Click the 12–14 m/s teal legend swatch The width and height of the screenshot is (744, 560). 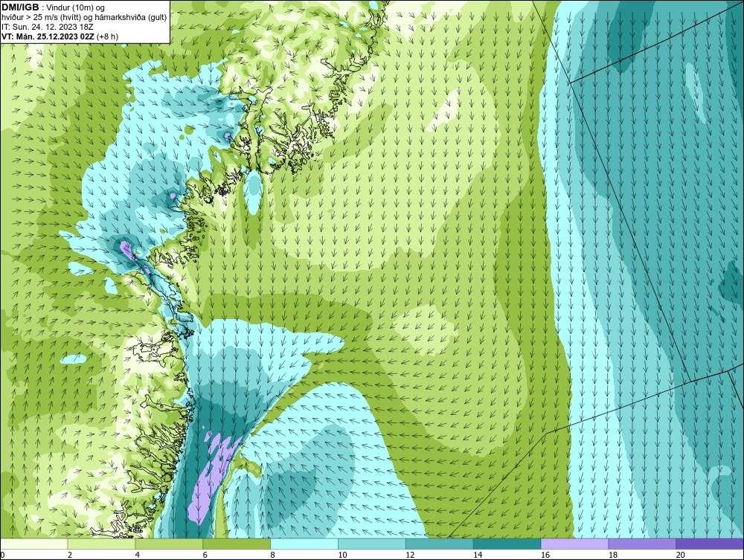pyautogui.click(x=440, y=544)
